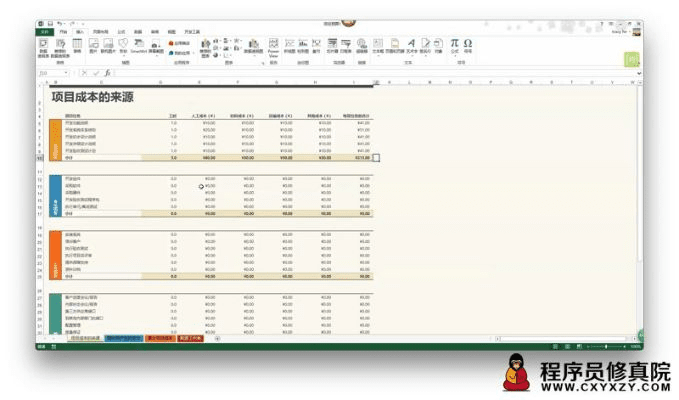Insert a Table from the ribbon
Screen dimensions: 679x400
pyautogui.click(x=76, y=44)
